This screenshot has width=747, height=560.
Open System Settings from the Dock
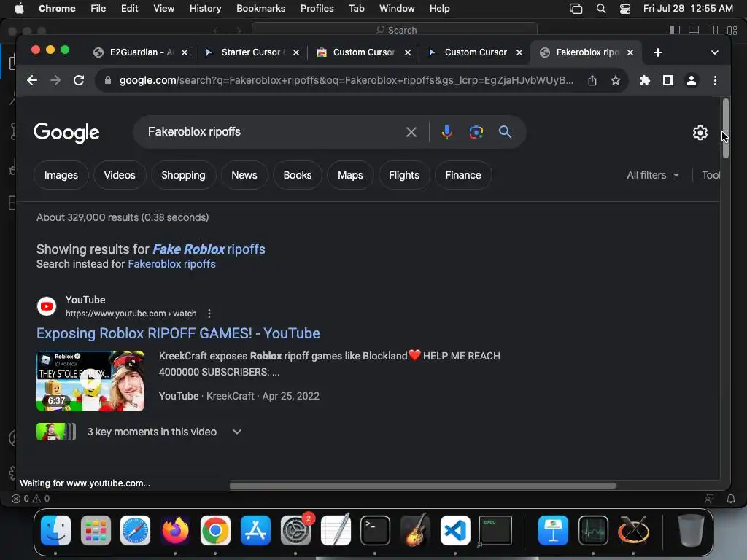(x=295, y=531)
